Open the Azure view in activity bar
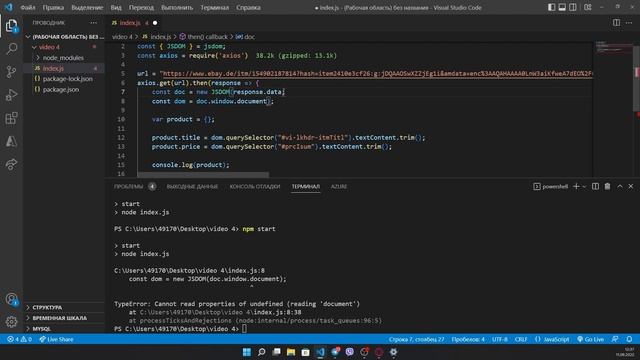This screenshot has height=360, width=640. (x=11, y=141)
